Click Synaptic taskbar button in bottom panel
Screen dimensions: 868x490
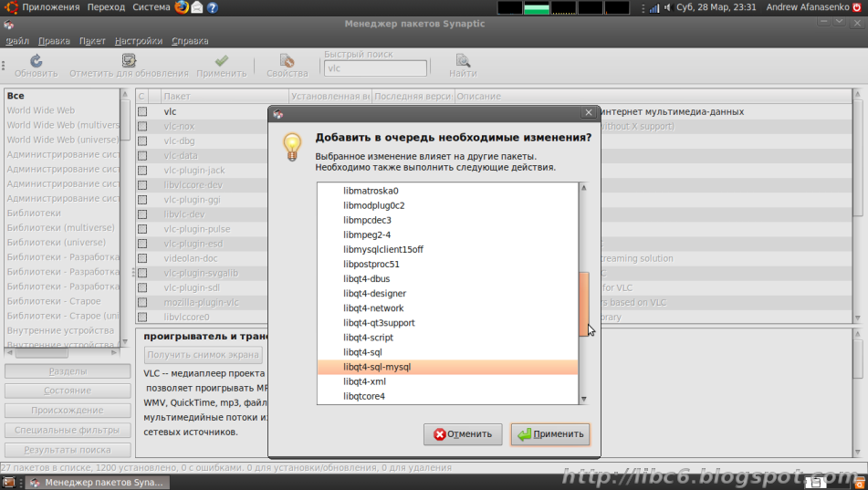(x=97, y=483)
